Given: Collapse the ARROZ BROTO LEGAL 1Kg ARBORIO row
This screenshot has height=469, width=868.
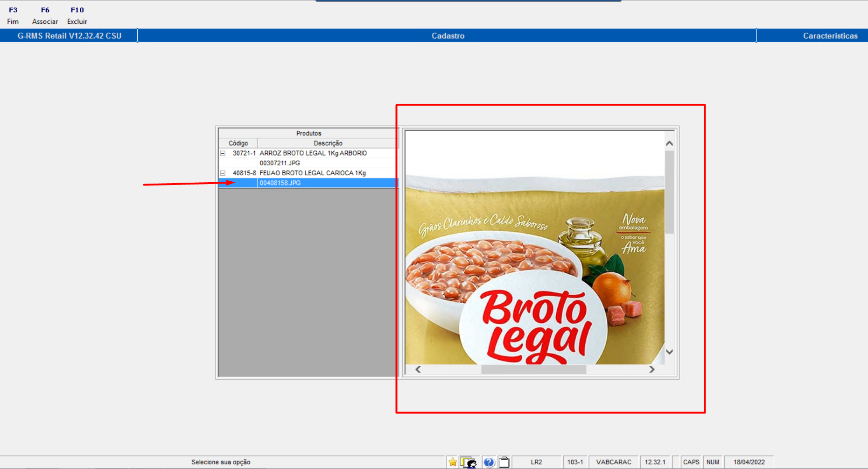Looking at the screenshot, I should pos(223,153).
